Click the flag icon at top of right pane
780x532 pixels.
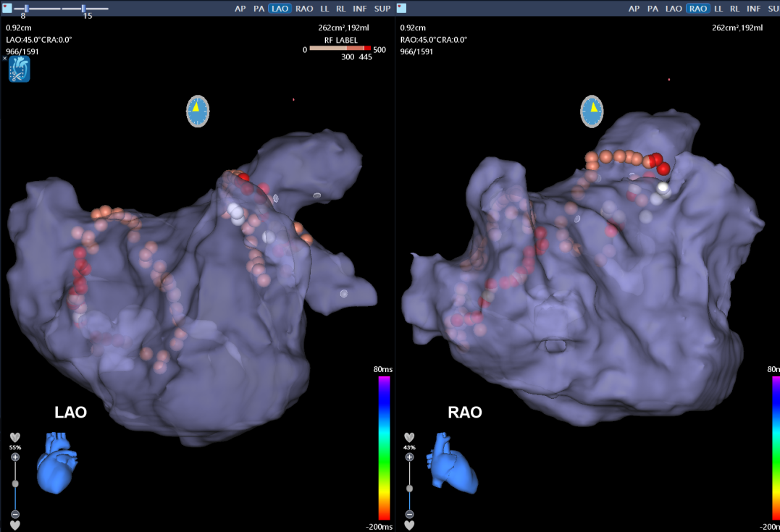click(401, 8)
